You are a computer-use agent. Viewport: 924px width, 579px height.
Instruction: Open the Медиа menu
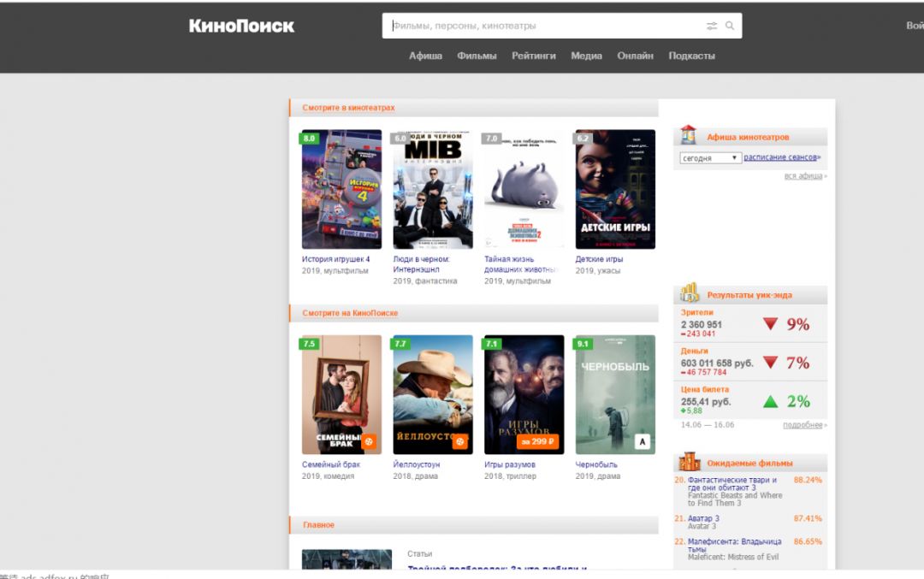coord(586,56)
